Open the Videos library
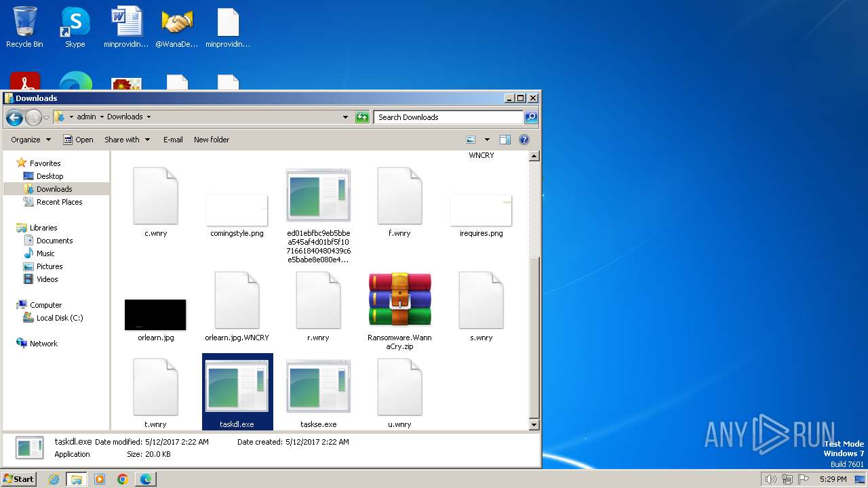Viewport: 868px width, 488px height. [x=47, y=279]
